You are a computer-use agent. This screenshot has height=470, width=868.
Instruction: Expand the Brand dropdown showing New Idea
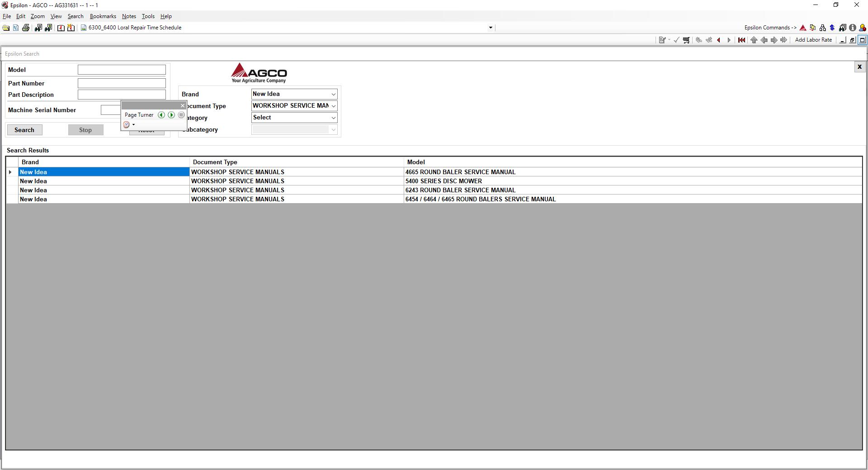tap(334, 94)
